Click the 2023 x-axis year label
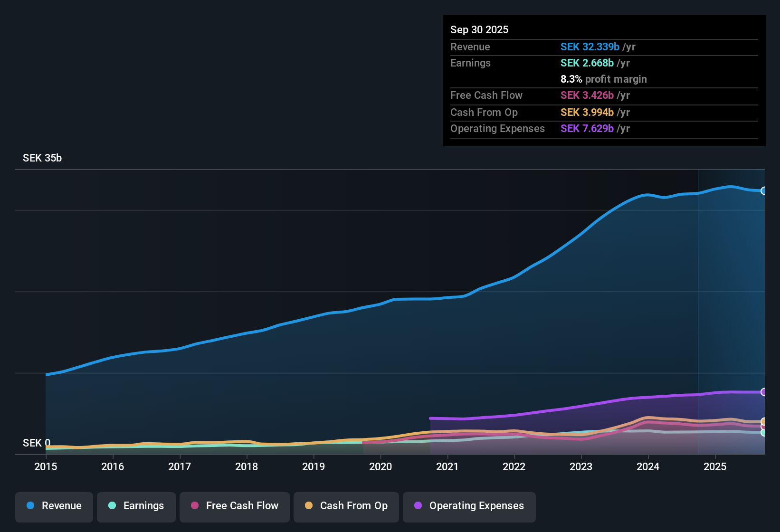Image resolution: width=780 pixels, height=532 pixels. click(x=581, y=466)
